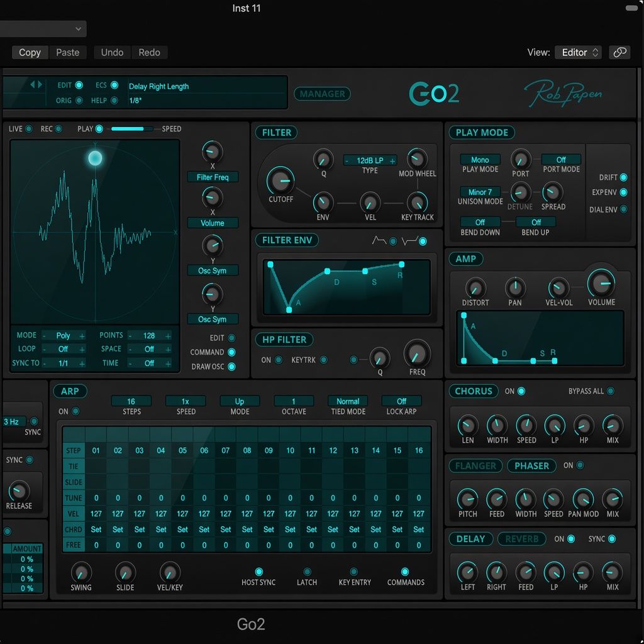Open the arp STEPS 16 selector

click(x=131, y=401)
